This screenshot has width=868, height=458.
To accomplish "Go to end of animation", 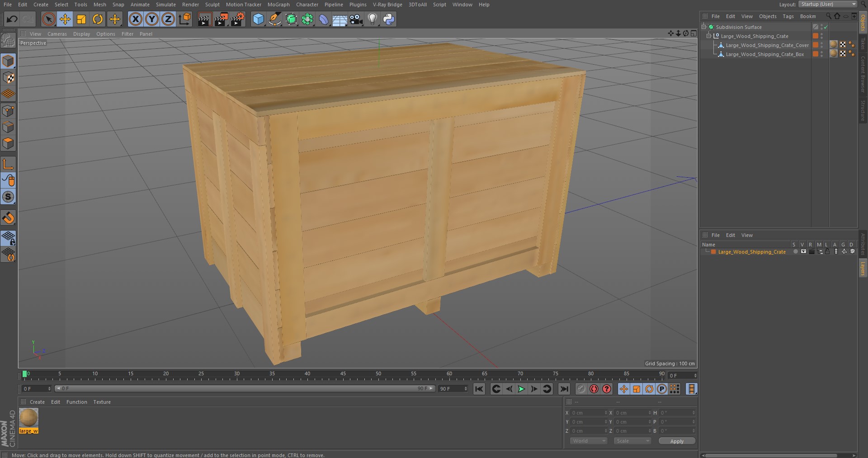I will (564, 389).
